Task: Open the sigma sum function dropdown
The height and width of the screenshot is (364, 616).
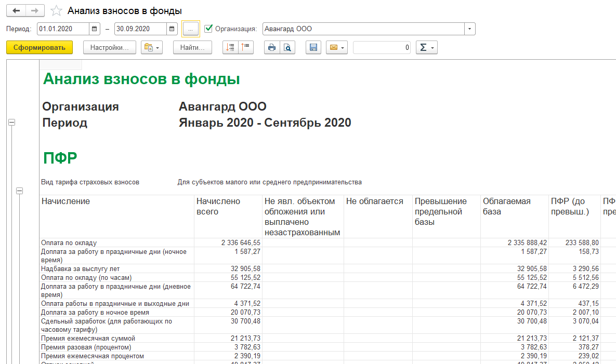Action: coord(427,47)
